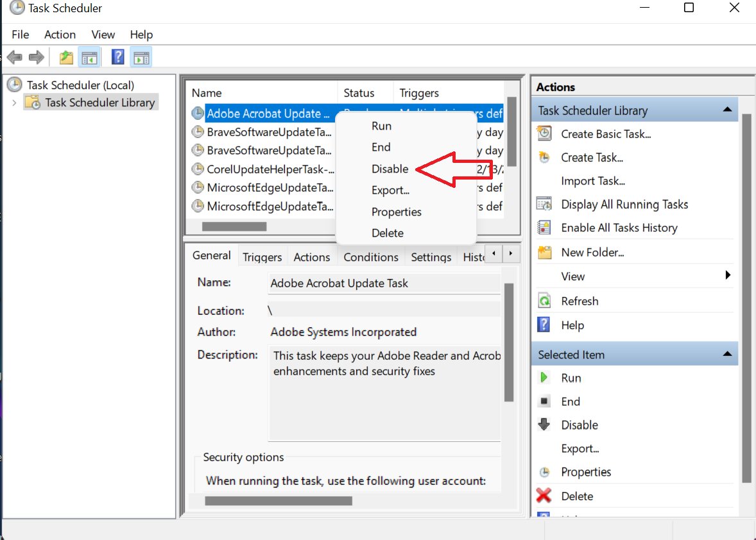Viewport: 756px width, 540px height.
Task: Click the Properties clock icon
Action: pyautogui.click(x=544, y=471)
